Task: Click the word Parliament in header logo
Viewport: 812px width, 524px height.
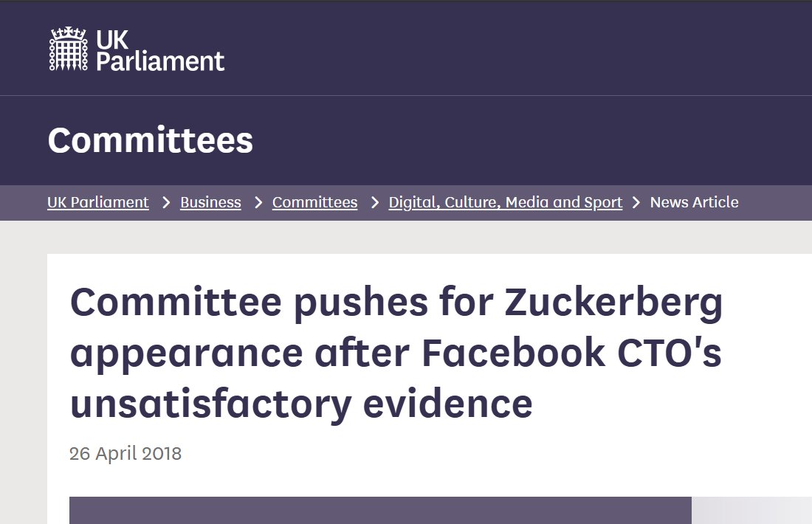Action: pyautogui.click(x=160, y=60)
